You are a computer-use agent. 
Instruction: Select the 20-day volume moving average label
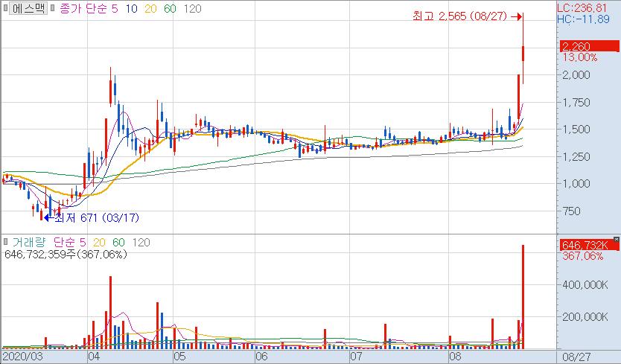[99, 242]
